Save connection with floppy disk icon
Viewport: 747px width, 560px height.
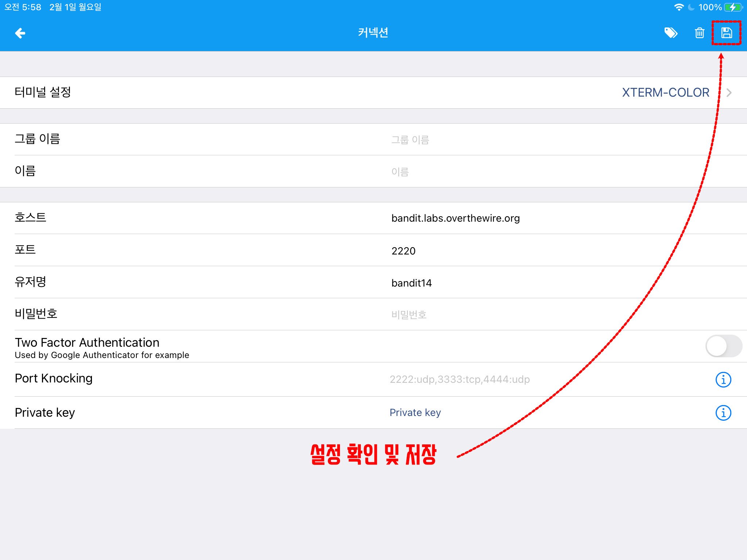click(x=726, y=33)
